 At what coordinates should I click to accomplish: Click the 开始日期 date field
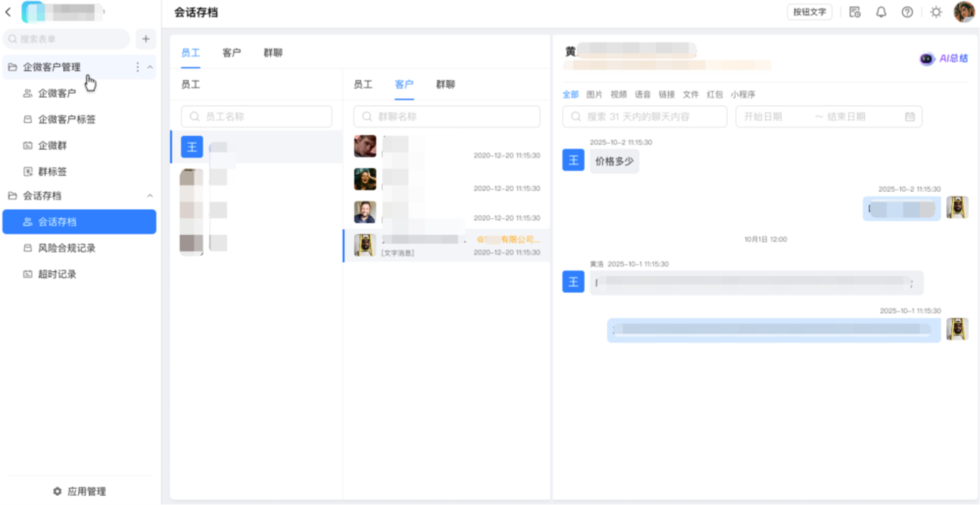pyautogui.click(x=763, y=116)
